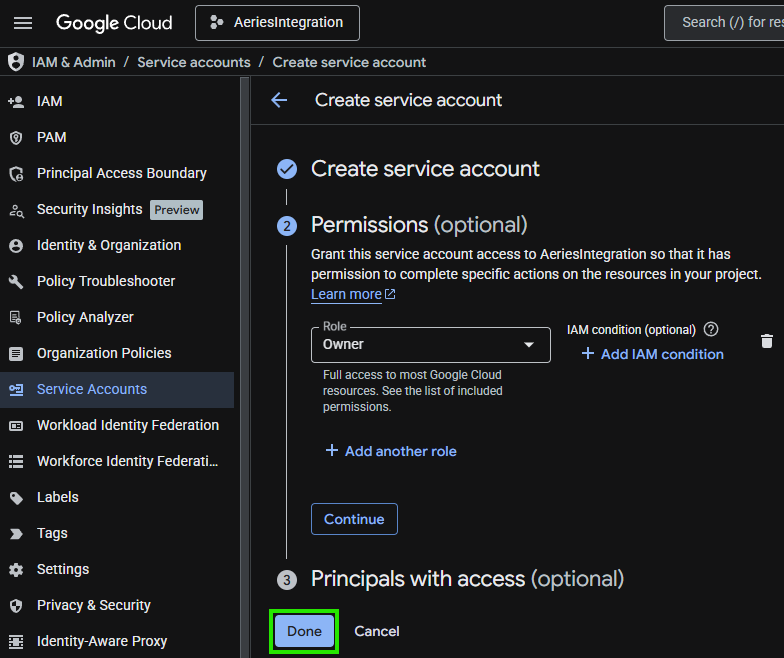Image resolution: width=784 pixels, height=658 pixels.
Task: Click the Workload Identity Federation icon
Action: click(16, 426)
